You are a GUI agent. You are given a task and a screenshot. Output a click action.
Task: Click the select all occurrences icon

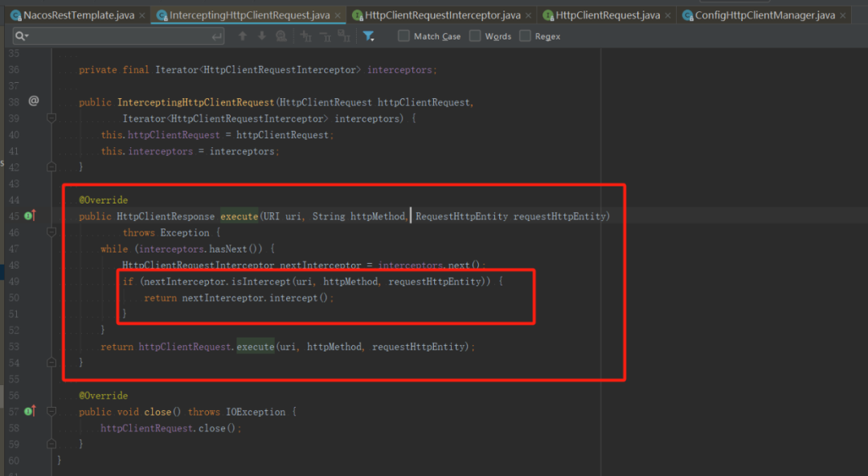click(x=344, y=36)
